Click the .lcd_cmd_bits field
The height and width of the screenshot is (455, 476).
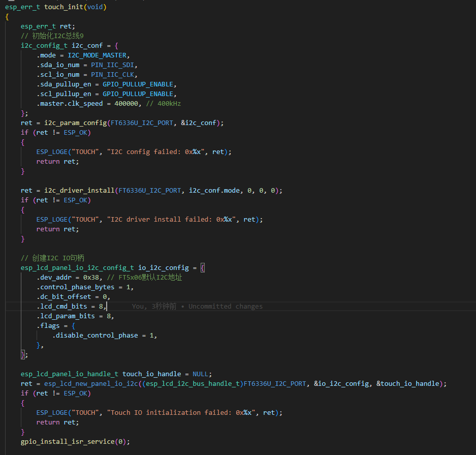(62, 307)
